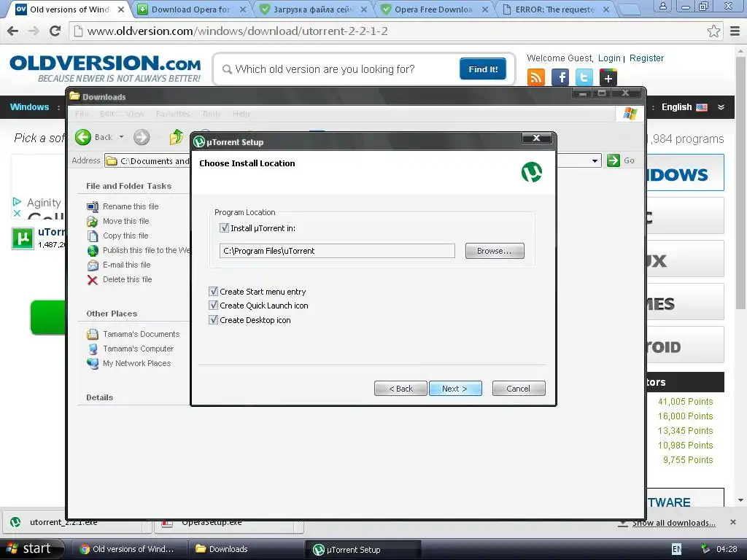This screenshot has height=560, width=747.
Task: Open View menu in Downloads window
Action: pos(135,114)
